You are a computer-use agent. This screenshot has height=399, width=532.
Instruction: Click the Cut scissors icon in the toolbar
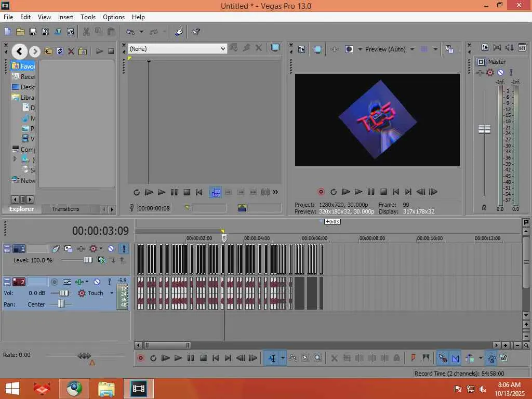tap(87, 32)
